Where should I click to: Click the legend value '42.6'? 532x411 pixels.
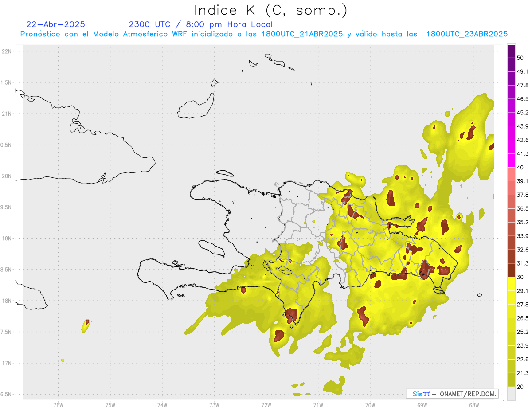tap(523, 140)
